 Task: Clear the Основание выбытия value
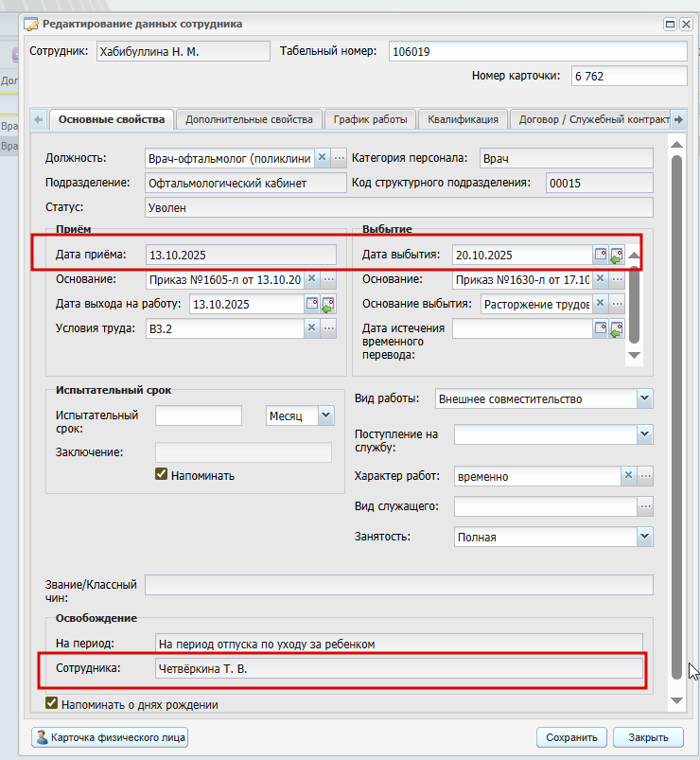click(x=601, y=304)
